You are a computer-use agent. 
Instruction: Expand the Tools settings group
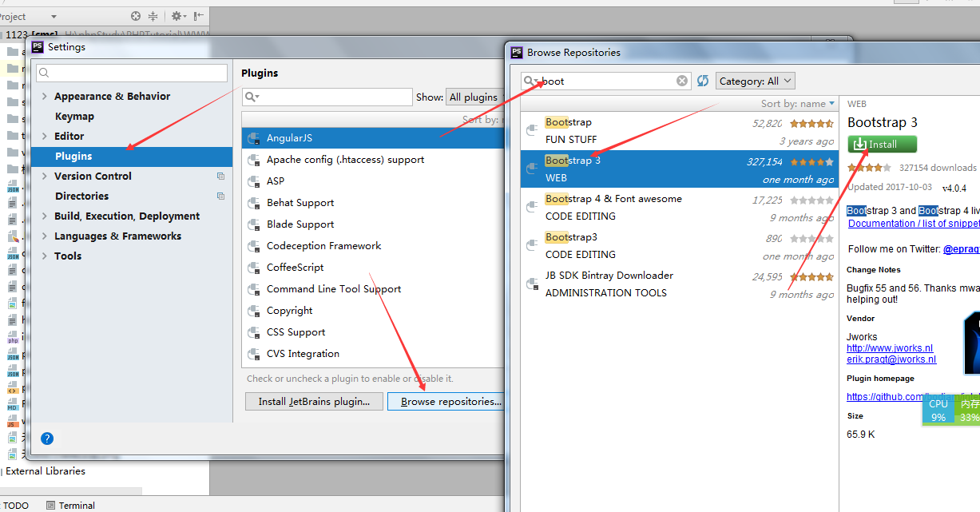pos(44,256)
